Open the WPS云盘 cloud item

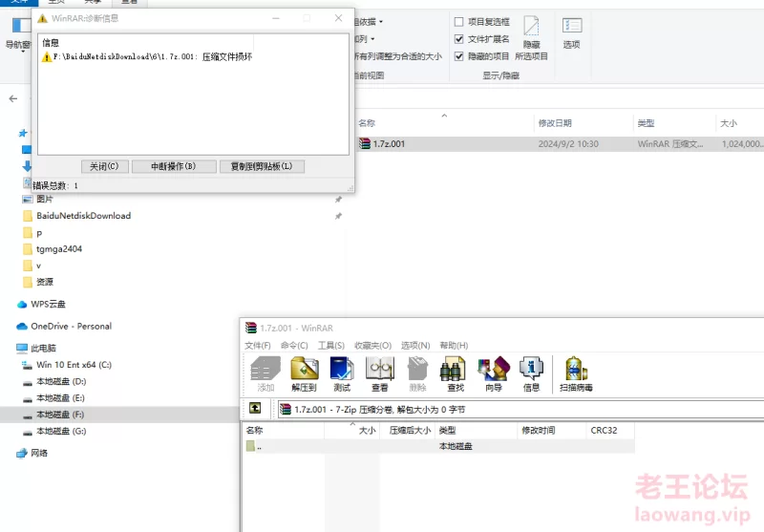tap(41, 304)
